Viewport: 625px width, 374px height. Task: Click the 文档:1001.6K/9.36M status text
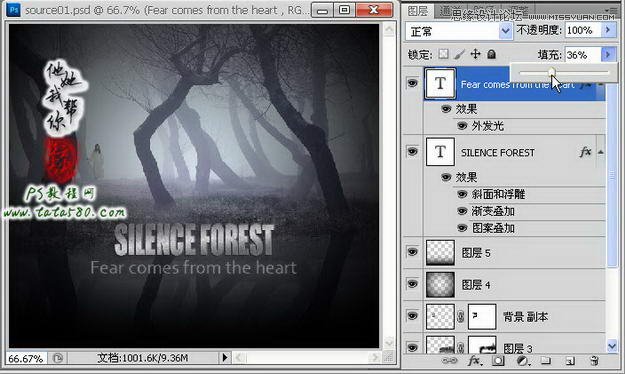[x=143, y=358]
